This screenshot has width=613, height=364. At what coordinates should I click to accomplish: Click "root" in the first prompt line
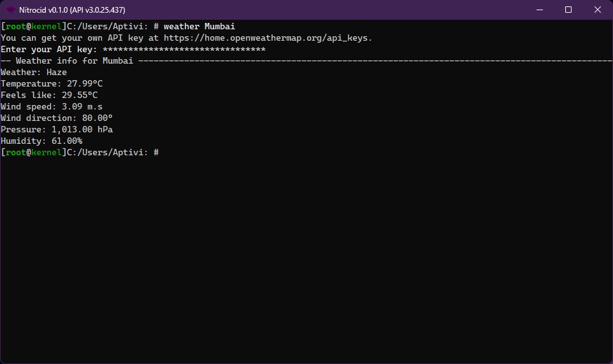tap(15, 27)
